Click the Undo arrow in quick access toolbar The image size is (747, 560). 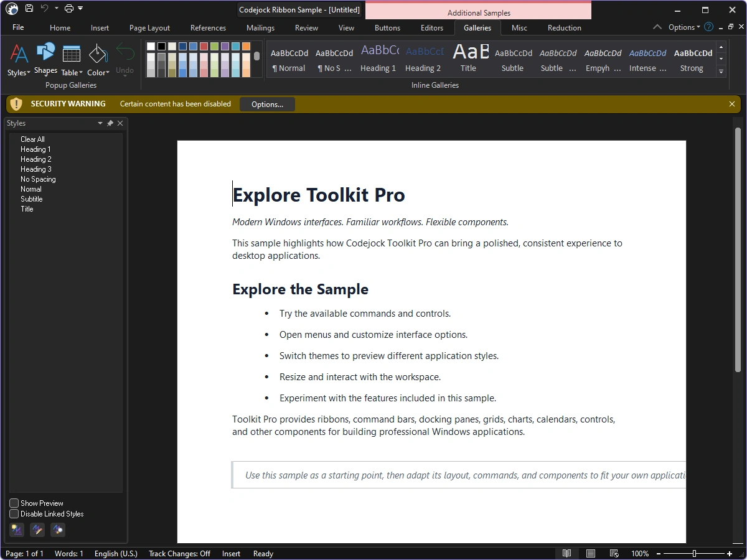[x=44, y=9]
